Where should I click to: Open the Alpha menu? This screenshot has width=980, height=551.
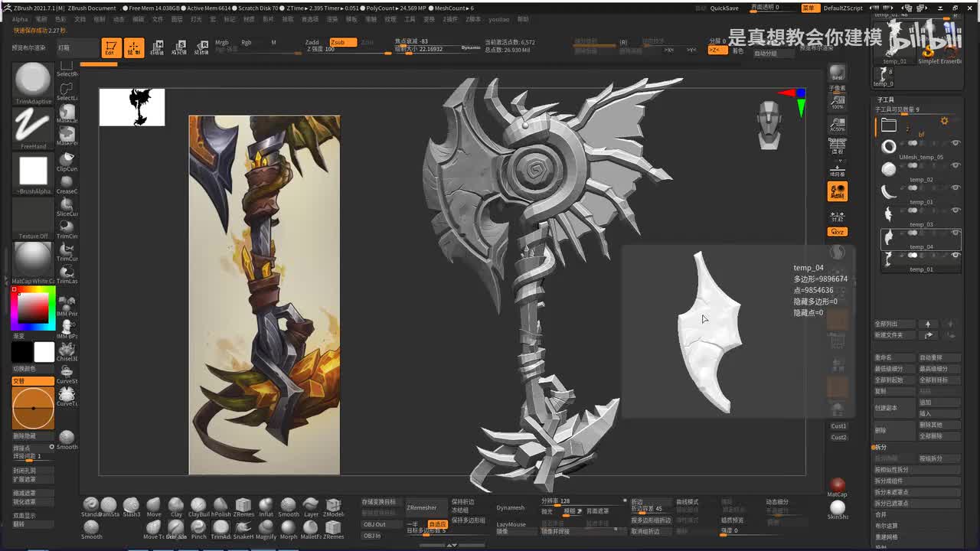coord(20,19)
